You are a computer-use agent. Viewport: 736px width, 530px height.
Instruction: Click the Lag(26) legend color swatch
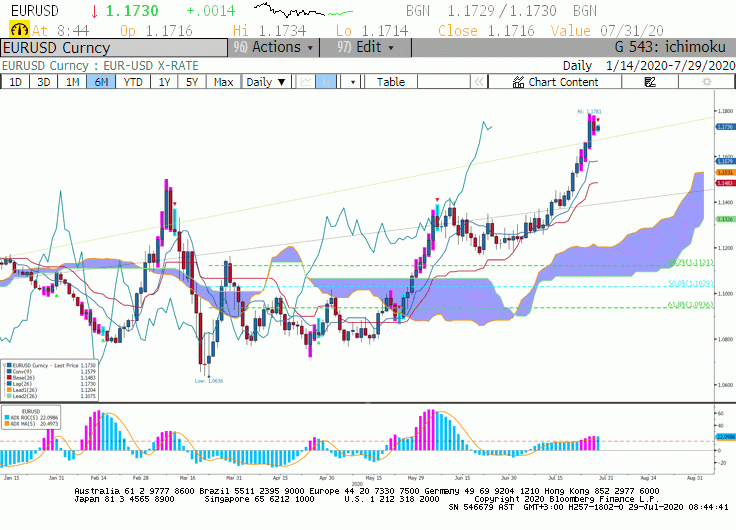point(9,384)
